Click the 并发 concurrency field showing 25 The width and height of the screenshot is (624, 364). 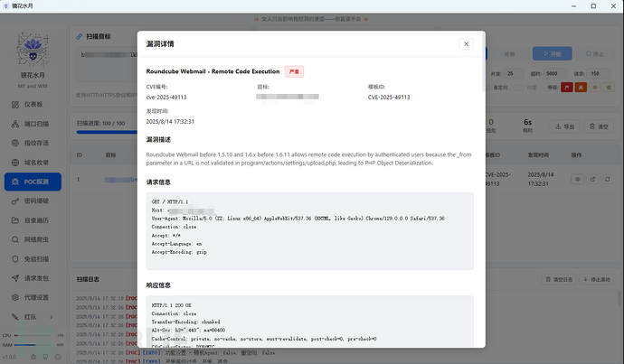coord(514,73)
